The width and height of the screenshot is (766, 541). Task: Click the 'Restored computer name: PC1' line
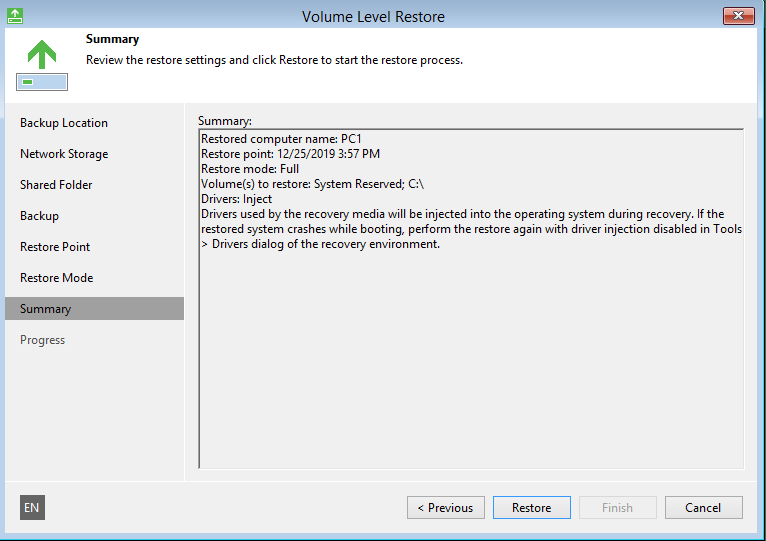(281, 139)
